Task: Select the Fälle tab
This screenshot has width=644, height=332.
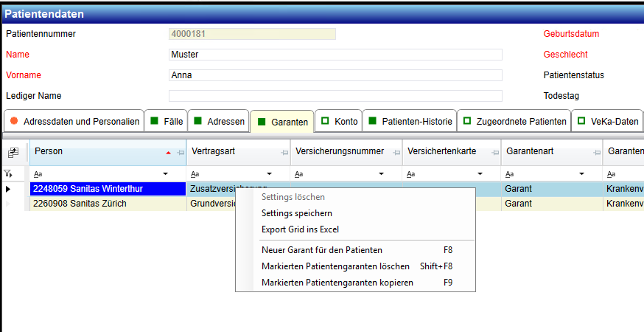Action: pos(166,122)
